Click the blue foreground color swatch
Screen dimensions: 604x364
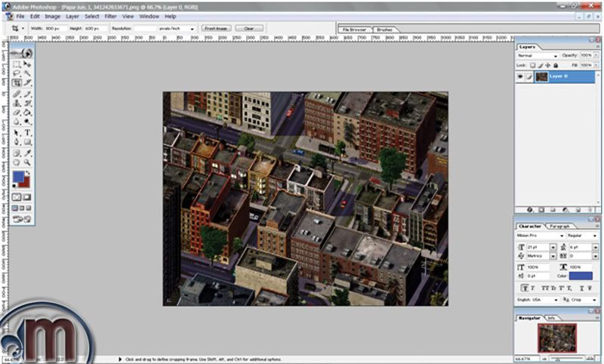(x=19, y=177)
